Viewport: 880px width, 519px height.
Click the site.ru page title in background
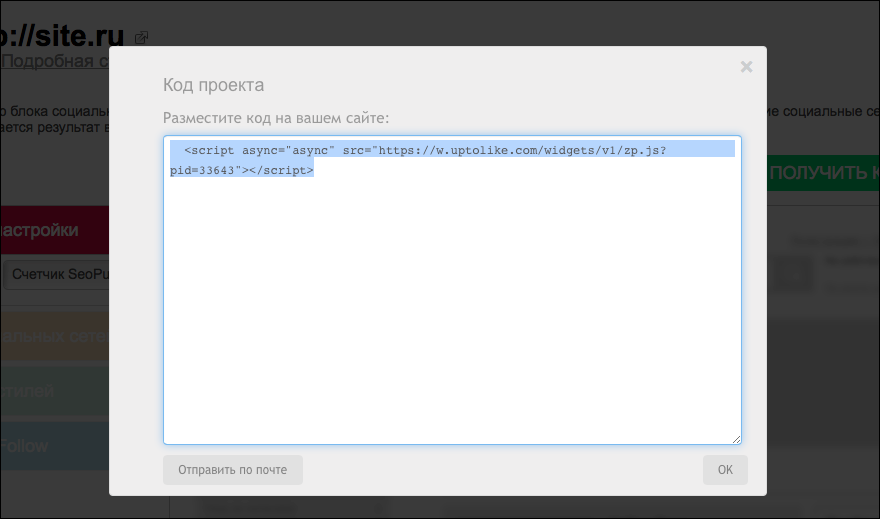point(62,35)
